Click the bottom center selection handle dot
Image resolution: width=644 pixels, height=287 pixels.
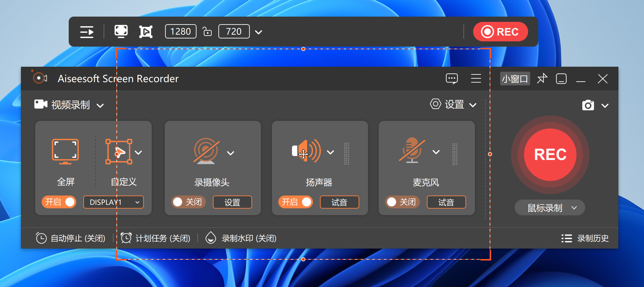(x=303, y=259)
